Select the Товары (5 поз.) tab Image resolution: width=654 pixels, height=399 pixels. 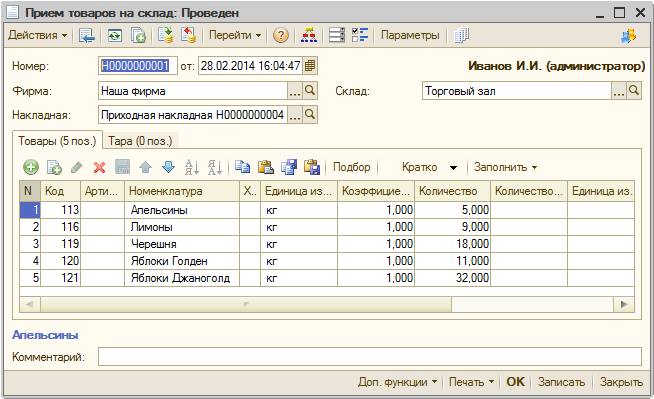[x=57, y=141]
